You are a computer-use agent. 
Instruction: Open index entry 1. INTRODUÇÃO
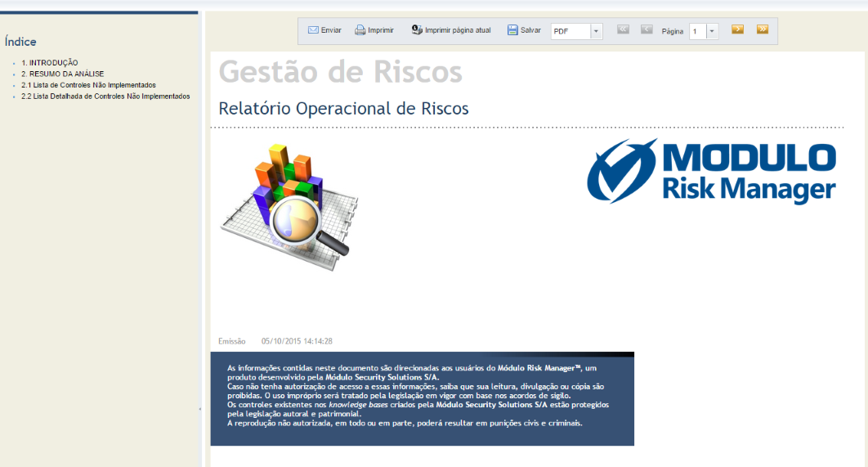50,63
